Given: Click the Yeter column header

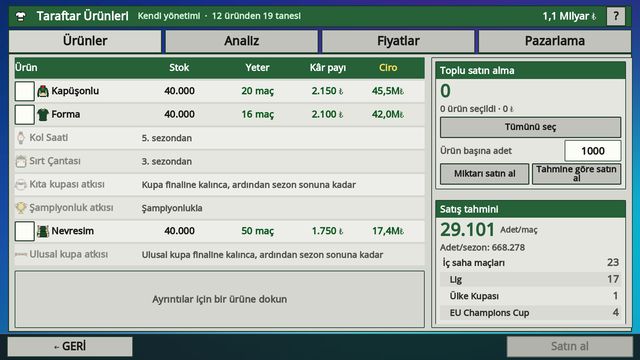Looking at the screenshot, I should (257, 68).
